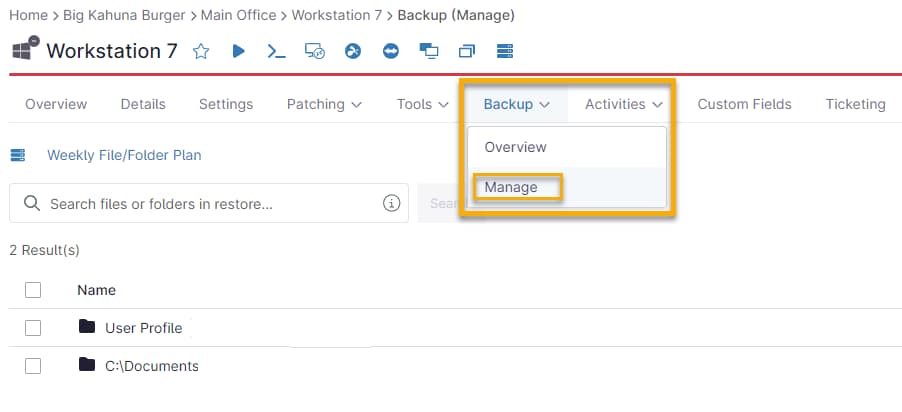Favorite Workstation 7 with the star icon

click(201, 51)
